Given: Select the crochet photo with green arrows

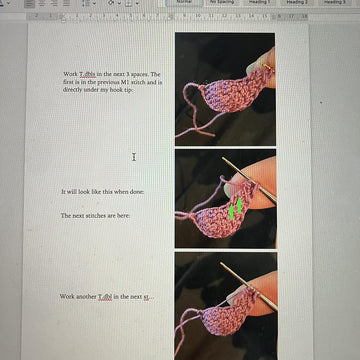Looking at the screenshot, I should point(226,199).
